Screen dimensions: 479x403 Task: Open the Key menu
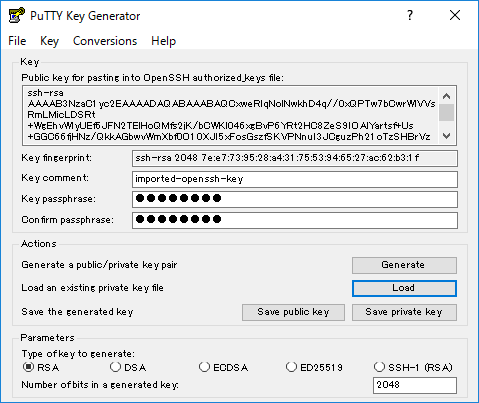click(x=49, y=41)
